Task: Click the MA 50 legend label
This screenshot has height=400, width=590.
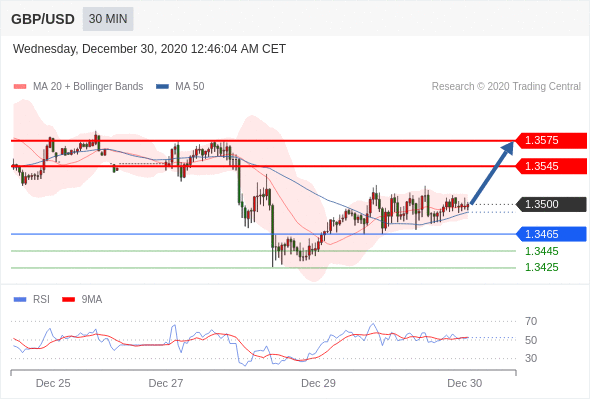Action: point(190,87)
